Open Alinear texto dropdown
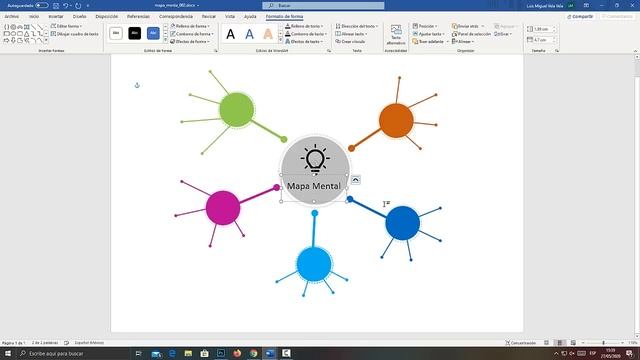The image size is (640, 360). pyautogui.click(x=351, y=34)
